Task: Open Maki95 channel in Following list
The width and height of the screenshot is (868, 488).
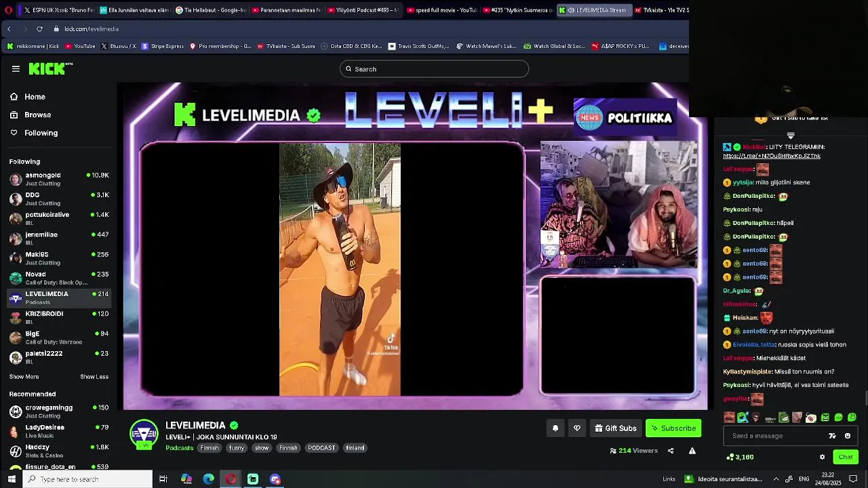Action: 59,258
